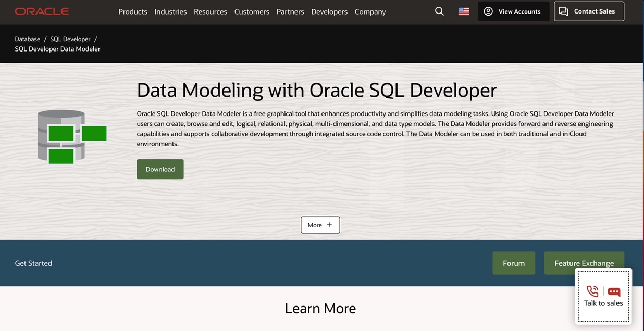This screenshot has height=331, width=644.
Task: Open the Resources menu
Action: pyautogui.click(x=210, y=11)
